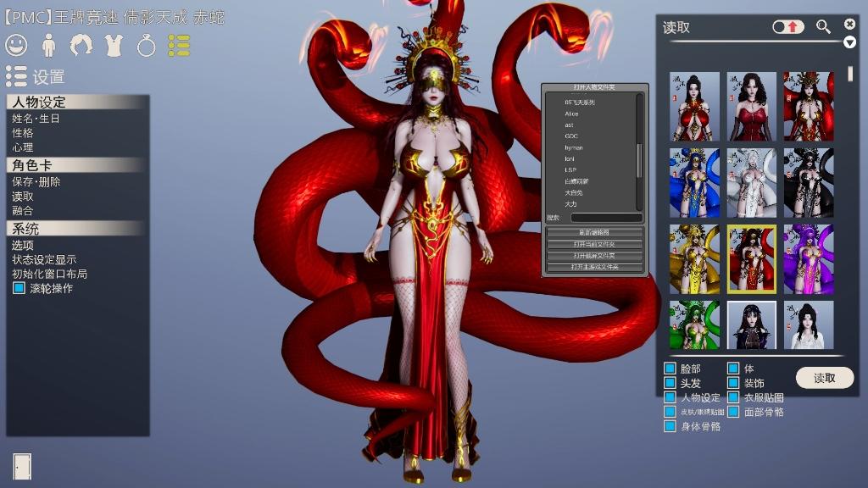Toggle the skin/eye texture checkbox
This screenshot has height=488, width=868.
pyautogui.click(x=670, y=412)
